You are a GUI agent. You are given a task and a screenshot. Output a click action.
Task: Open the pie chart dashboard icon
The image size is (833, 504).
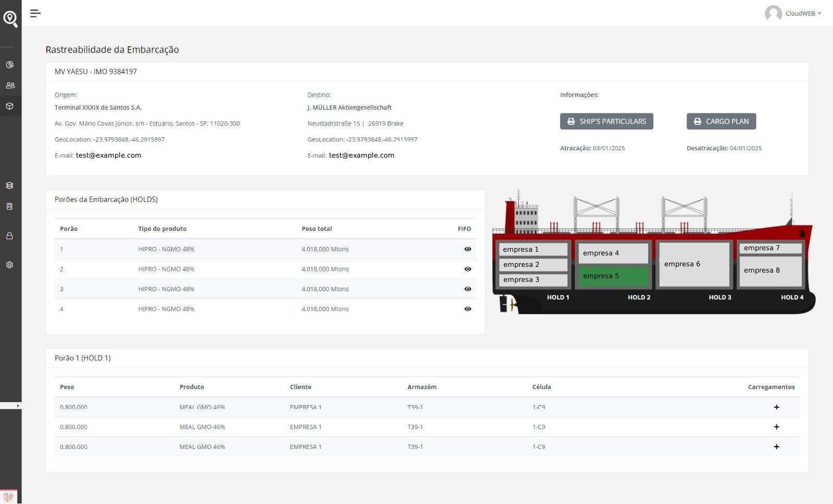click(10, 65)
